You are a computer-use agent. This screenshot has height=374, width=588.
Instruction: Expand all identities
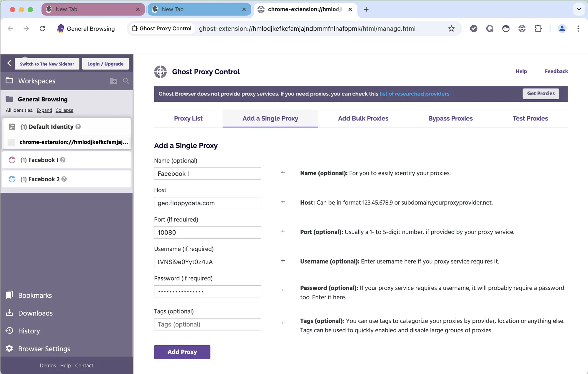[44, 110]
